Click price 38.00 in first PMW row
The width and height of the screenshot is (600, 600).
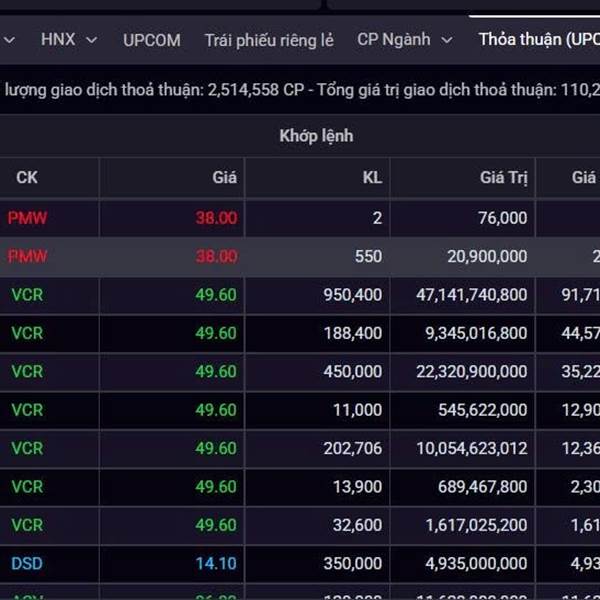tap(217, 218)
